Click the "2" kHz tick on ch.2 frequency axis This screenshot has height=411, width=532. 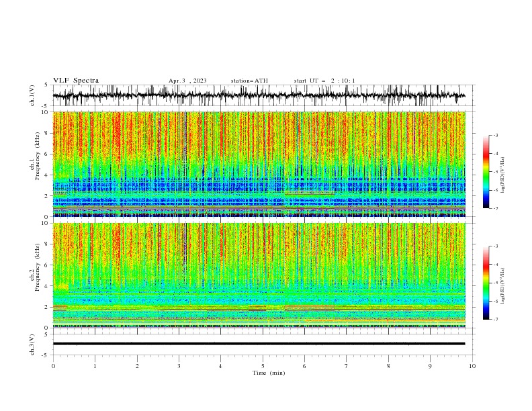point(47,307)
